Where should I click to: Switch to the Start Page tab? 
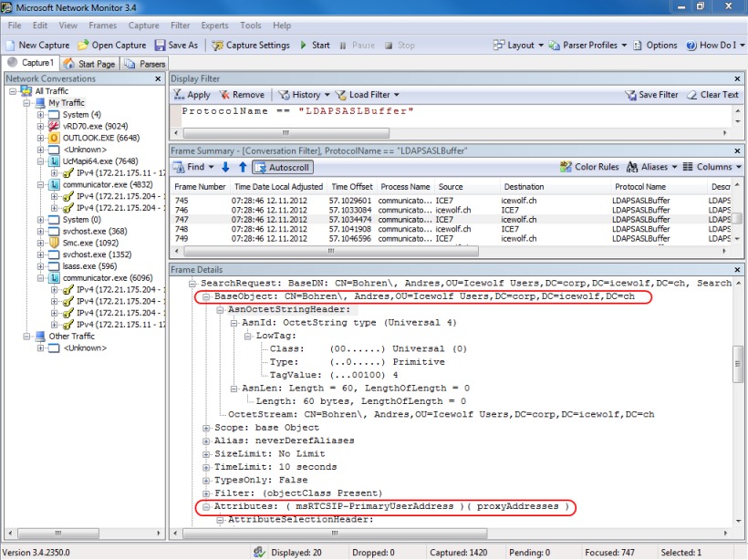(x=89, y=64)
